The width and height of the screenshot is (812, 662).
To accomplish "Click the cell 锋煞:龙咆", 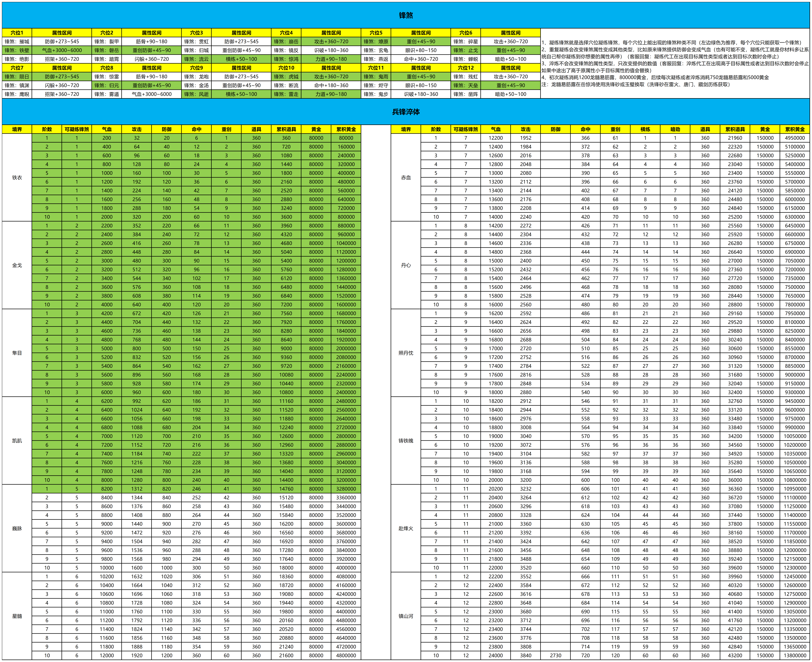I will click(196, 77).
